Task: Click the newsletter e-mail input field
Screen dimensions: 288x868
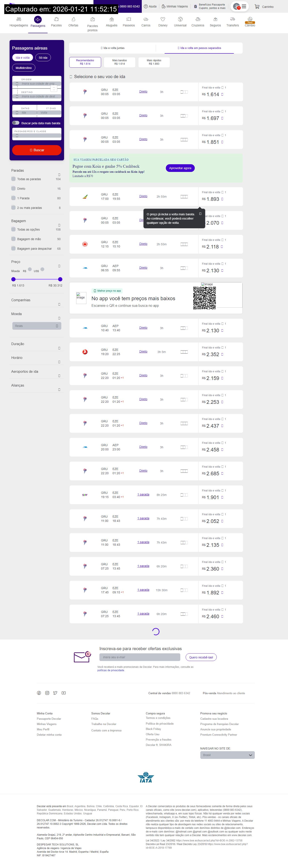Action: click(x=140, y=657)
